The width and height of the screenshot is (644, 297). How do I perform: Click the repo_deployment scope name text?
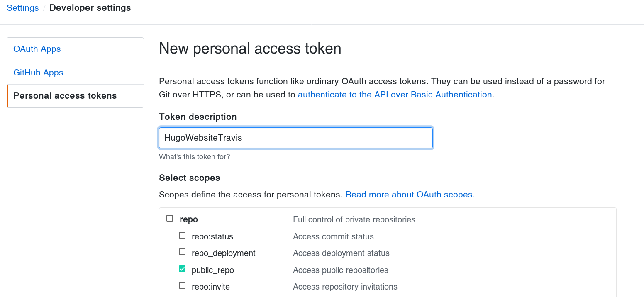pos(224,253)
